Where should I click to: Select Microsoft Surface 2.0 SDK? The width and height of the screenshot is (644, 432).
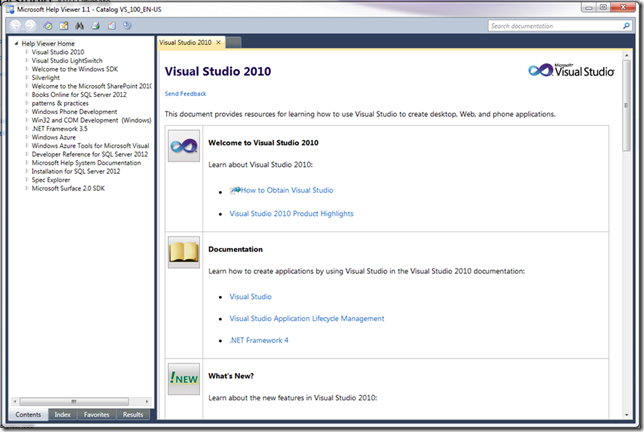[68, 188]
